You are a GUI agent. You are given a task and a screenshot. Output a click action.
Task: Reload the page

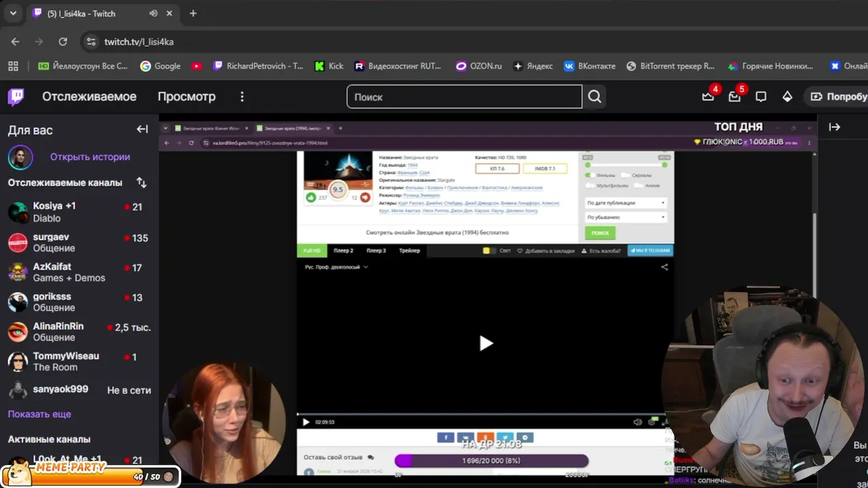tap(63, 41)
